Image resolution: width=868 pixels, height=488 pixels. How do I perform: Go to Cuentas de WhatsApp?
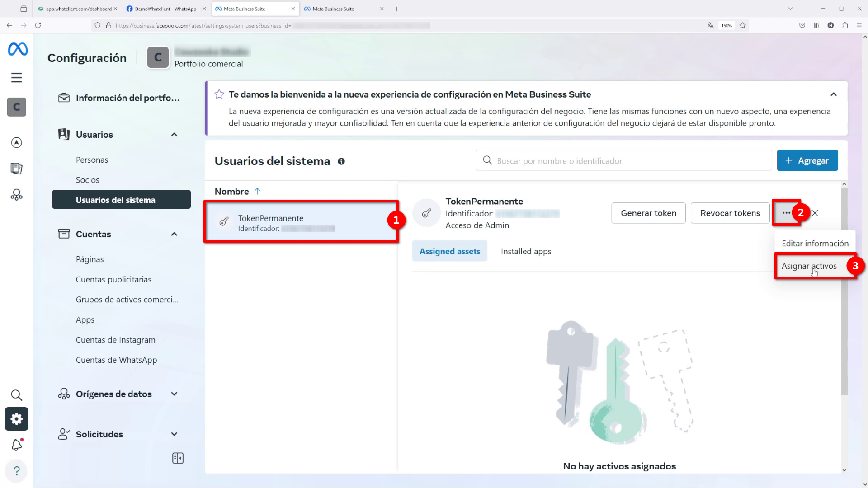(x=116, y=360)
